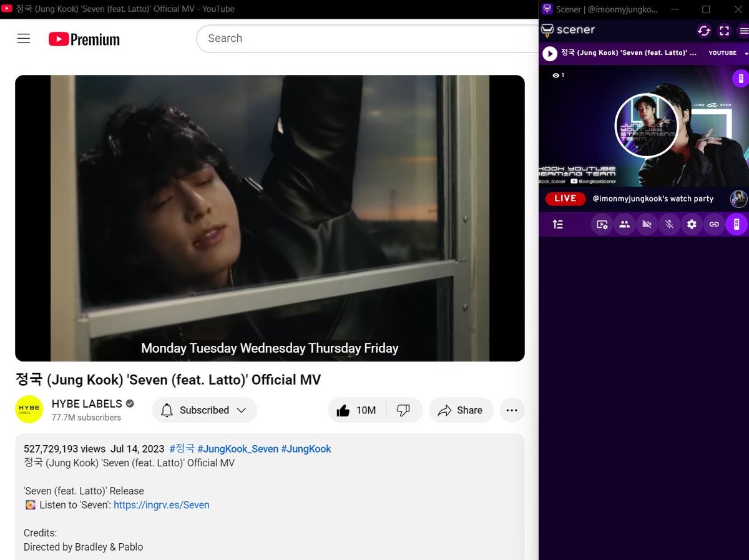
Task: Click the '77.7M subscribers' text
Action: click(86, 418)
